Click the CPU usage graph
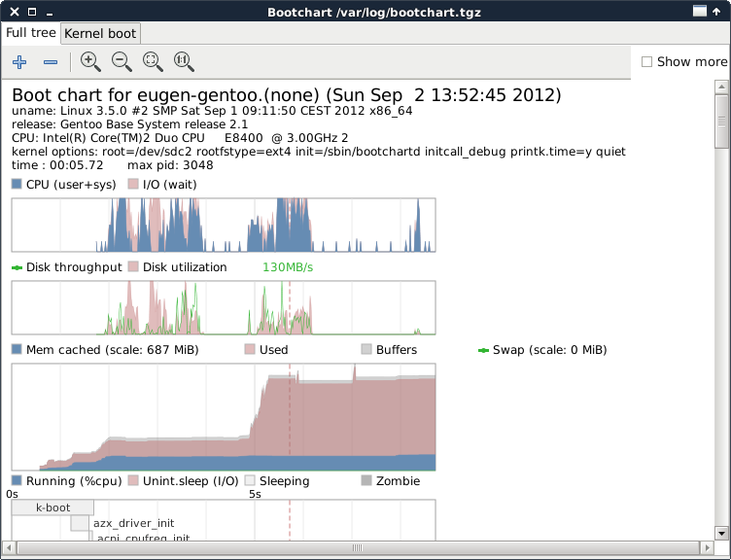 pos(224,226)
